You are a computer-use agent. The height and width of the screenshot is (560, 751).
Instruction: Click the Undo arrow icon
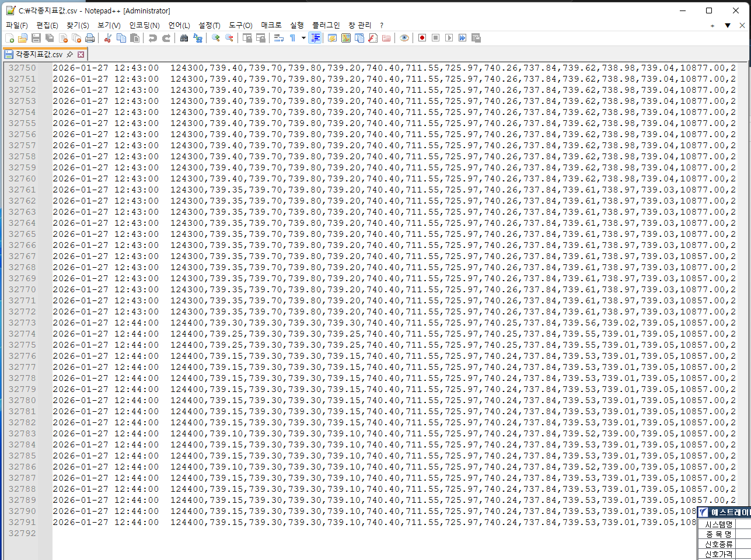tap(152, 38)
